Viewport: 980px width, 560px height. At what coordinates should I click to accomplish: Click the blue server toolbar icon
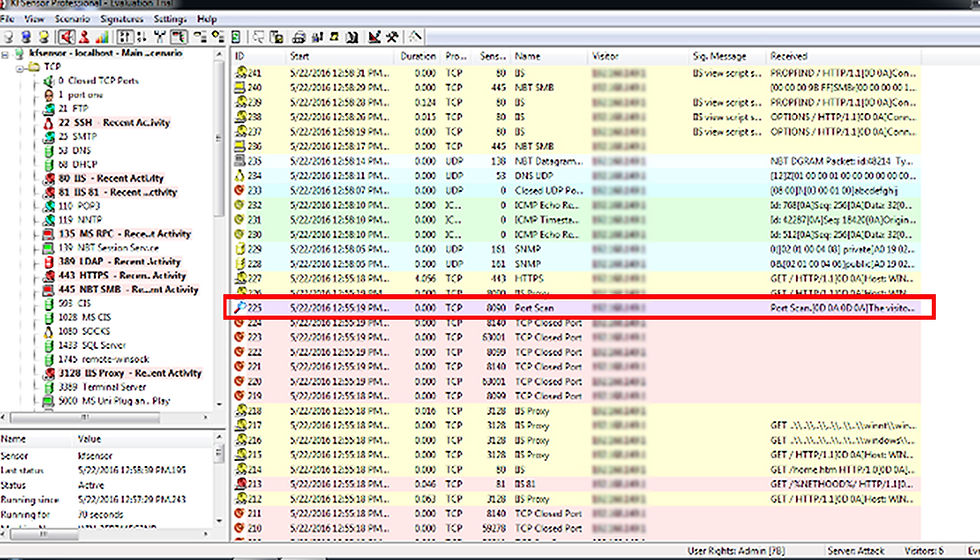tap(26, 37)
